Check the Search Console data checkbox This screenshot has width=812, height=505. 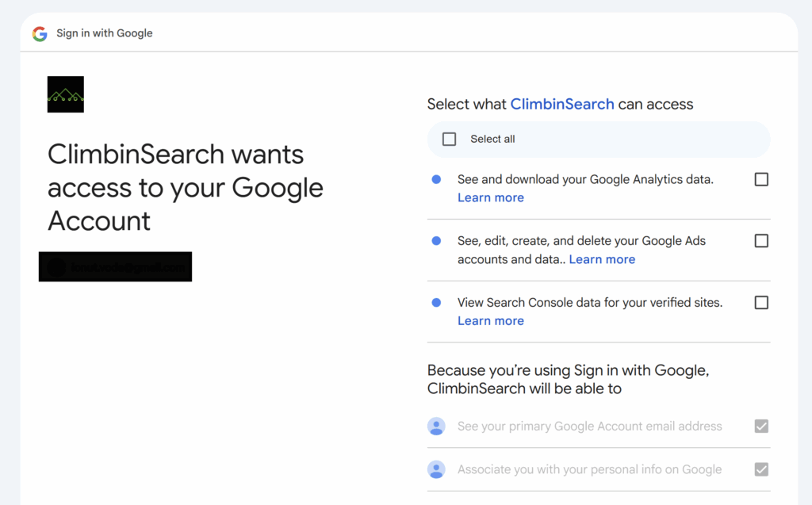pyautogui.click(x=761, y=302)
